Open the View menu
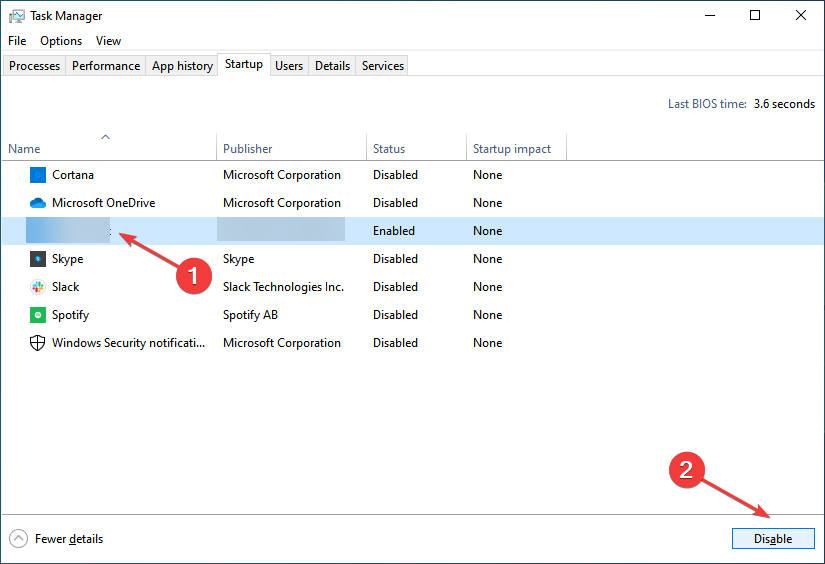825x564 pixels. click(108, 41)
